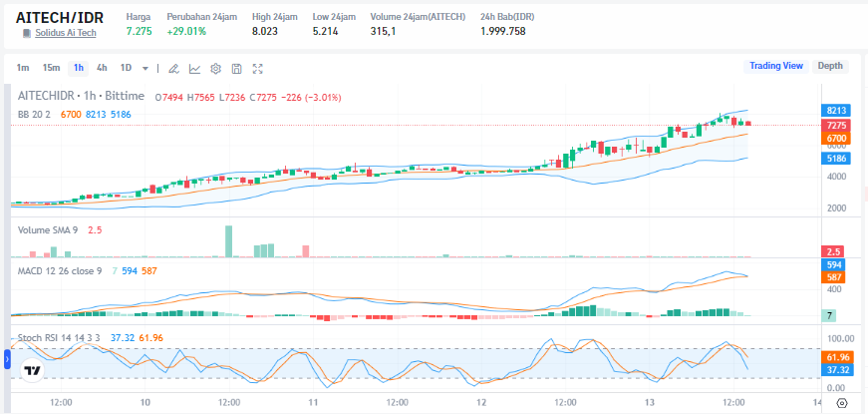Click the BB legend value 6700
Image resolution: width=868 pixels, height=414 pixels.
[x=72, y=114]
